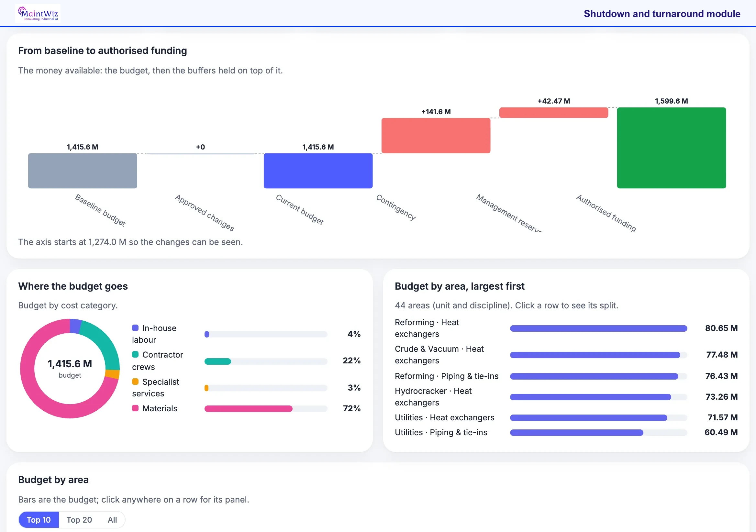Click the 60.49 M value
Image resolution: width=756 pixels, height=532 pixels.
721,433
